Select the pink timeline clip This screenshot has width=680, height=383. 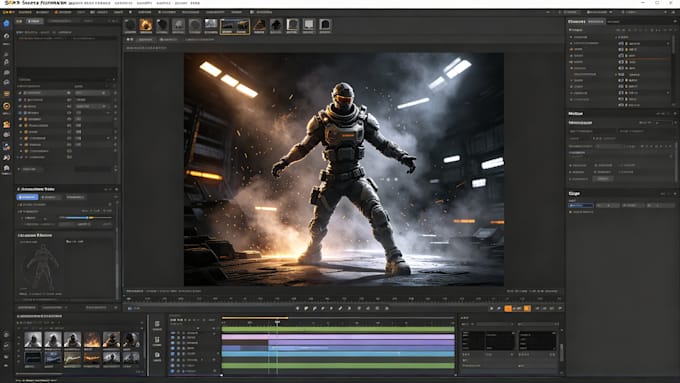coord(338,337)
